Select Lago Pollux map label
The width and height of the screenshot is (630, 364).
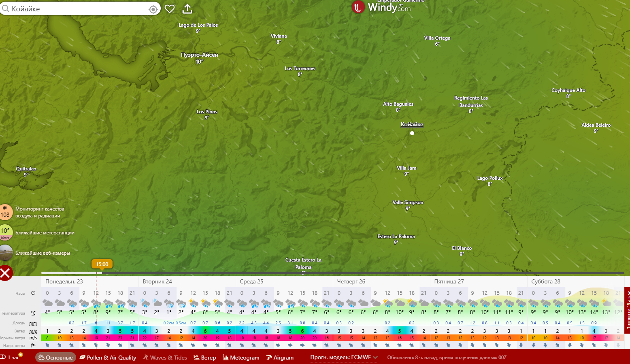point(490,178)
